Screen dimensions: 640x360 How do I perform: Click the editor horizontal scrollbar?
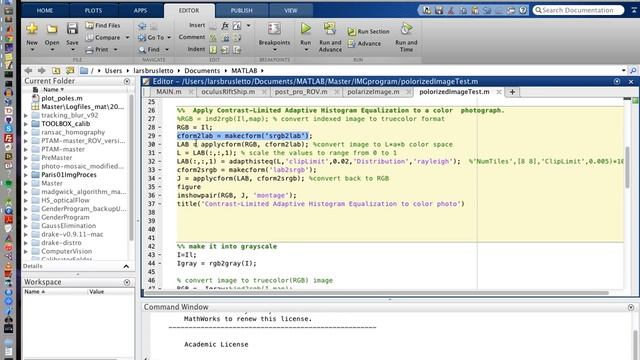click(376, 293)
